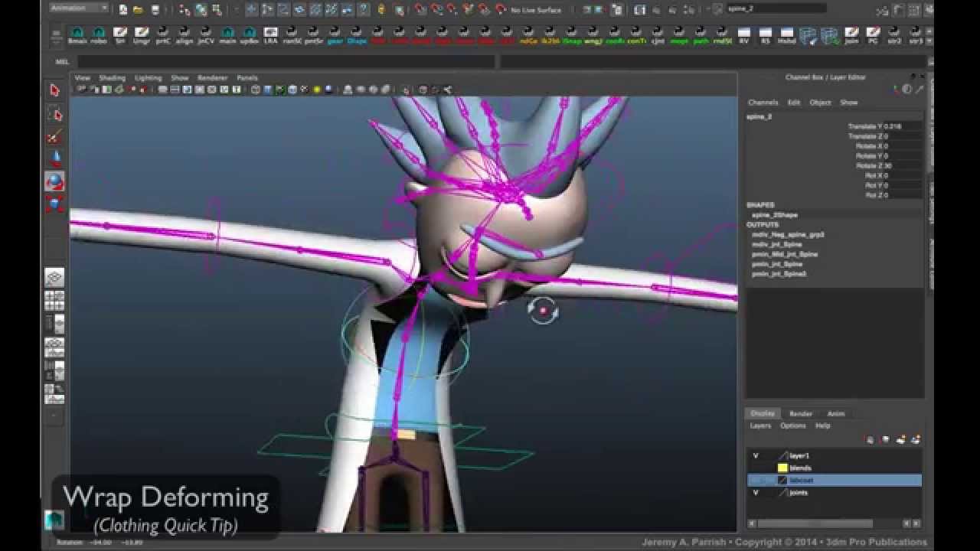Open the Channels menu
980x551 pixels.
pyautogui.click(x=763, y=102)
